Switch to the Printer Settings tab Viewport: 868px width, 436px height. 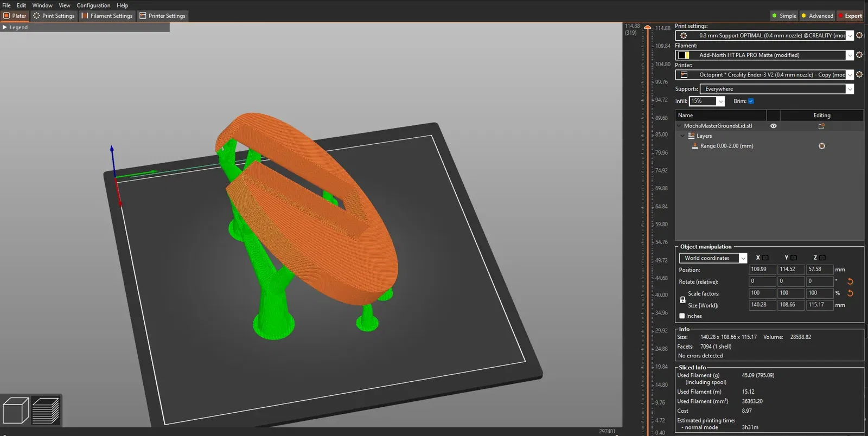coord(163,16)
